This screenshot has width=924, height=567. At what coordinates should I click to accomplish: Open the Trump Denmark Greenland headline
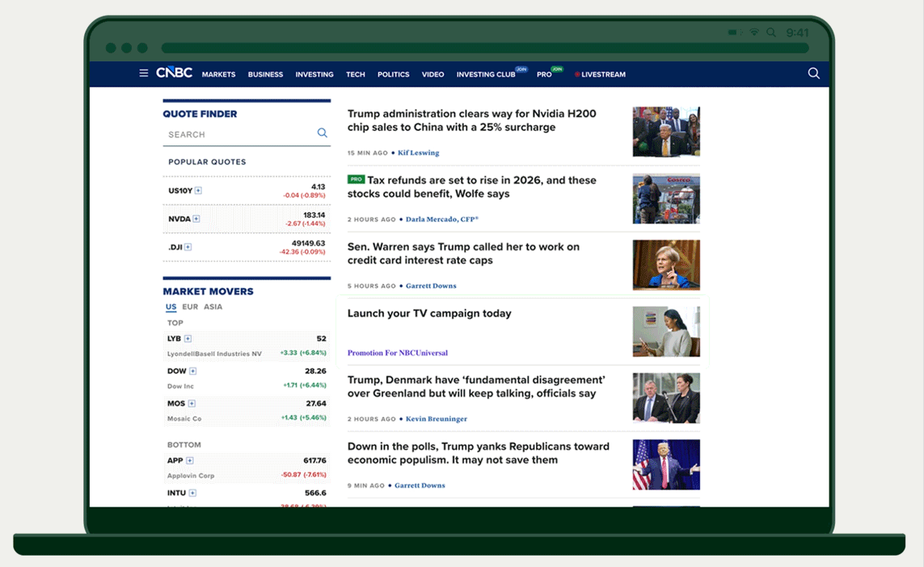(476, 386)
